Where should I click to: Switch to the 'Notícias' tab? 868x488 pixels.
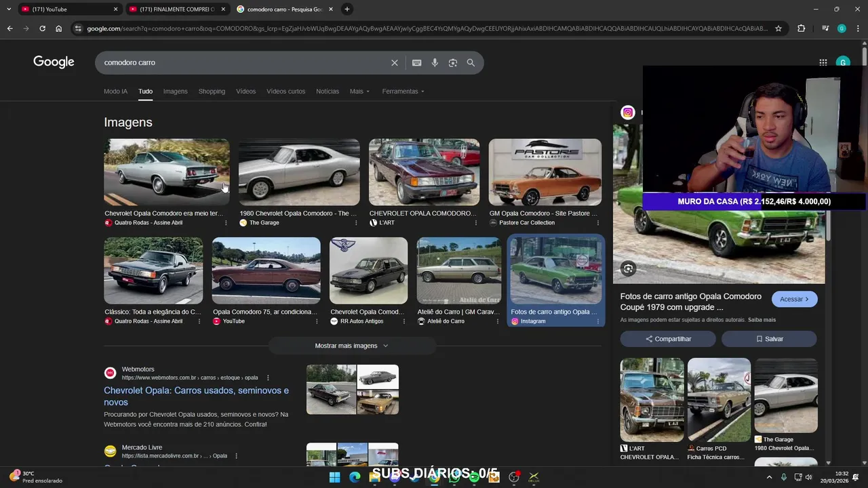pos(328,91)
